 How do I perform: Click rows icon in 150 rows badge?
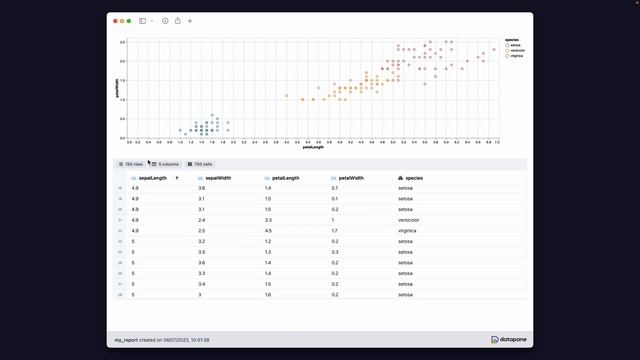(121, 164)
